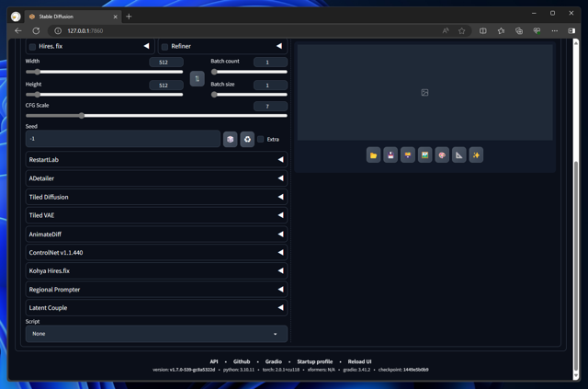Expand the Hires. fix section arrow

point(147,46)
